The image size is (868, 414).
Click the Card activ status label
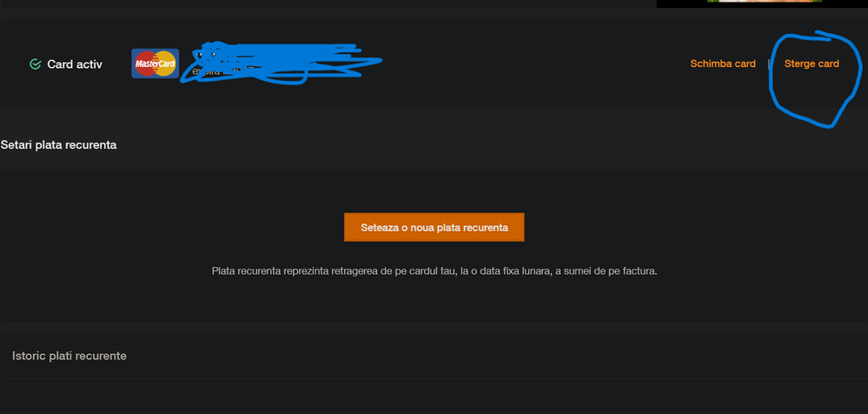[75, 64]
